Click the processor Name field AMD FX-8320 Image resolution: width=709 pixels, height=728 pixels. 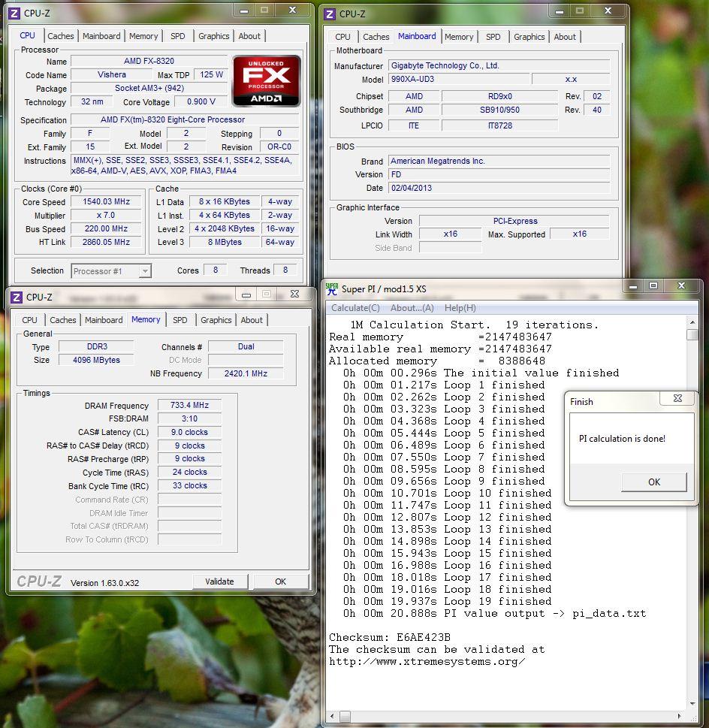(149, 61)
